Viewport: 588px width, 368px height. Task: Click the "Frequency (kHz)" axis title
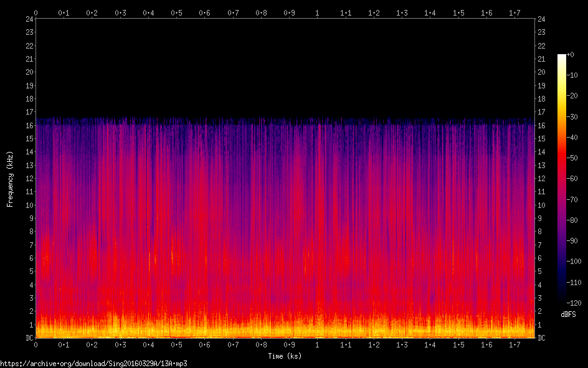tap(10, 179)
